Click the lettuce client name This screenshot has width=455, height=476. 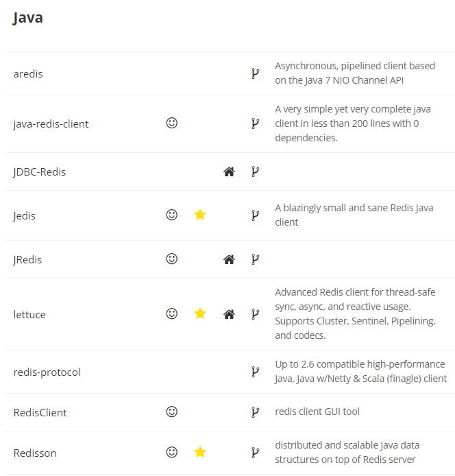[29, 315]
